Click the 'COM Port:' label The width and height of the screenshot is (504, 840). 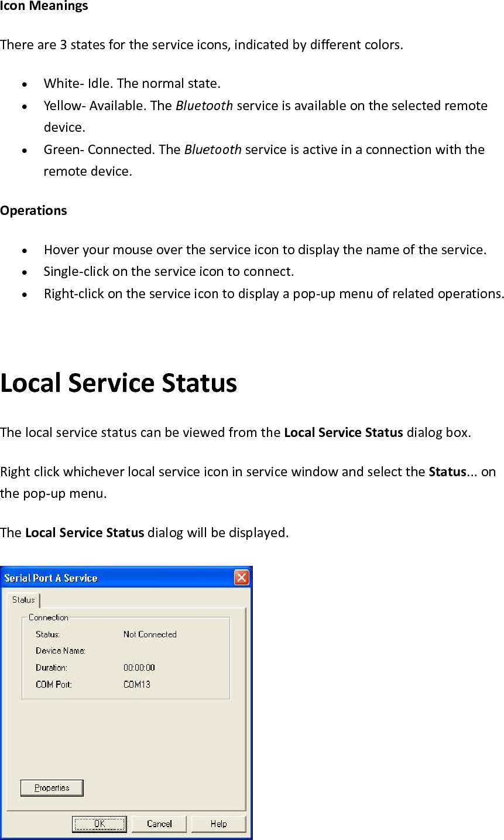(53, 684)
